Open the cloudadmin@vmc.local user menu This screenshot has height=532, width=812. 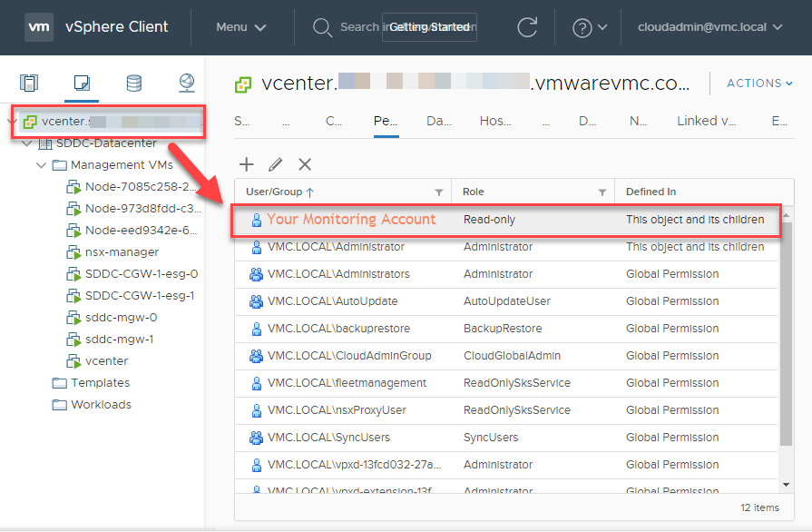[709, 27]
